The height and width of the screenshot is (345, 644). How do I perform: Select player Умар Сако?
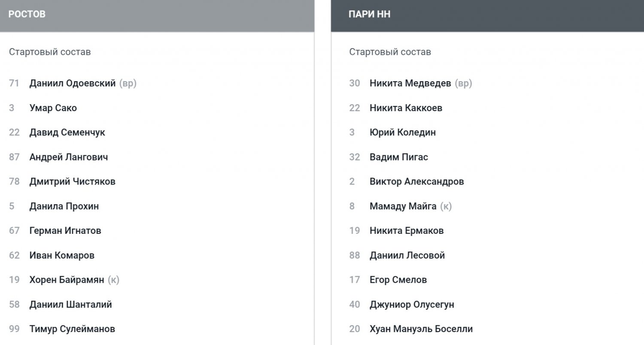pos(53,108)
